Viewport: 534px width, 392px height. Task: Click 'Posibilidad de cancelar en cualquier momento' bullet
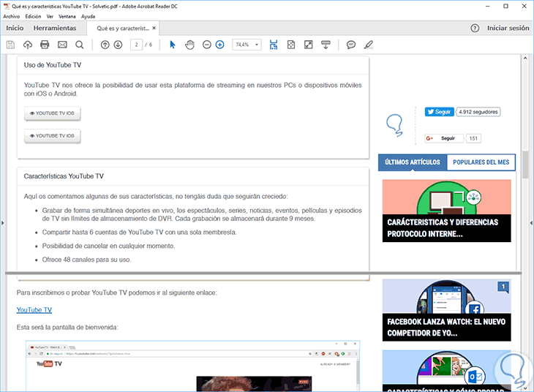[108, 246]
